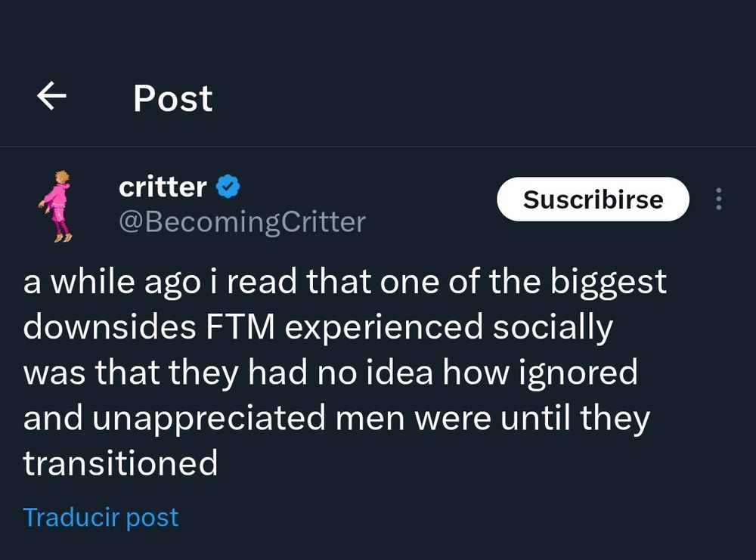This screenshot has width=756, height=560.
Task: Click the word "transitioned" in the post
Action: coord(121,463)
